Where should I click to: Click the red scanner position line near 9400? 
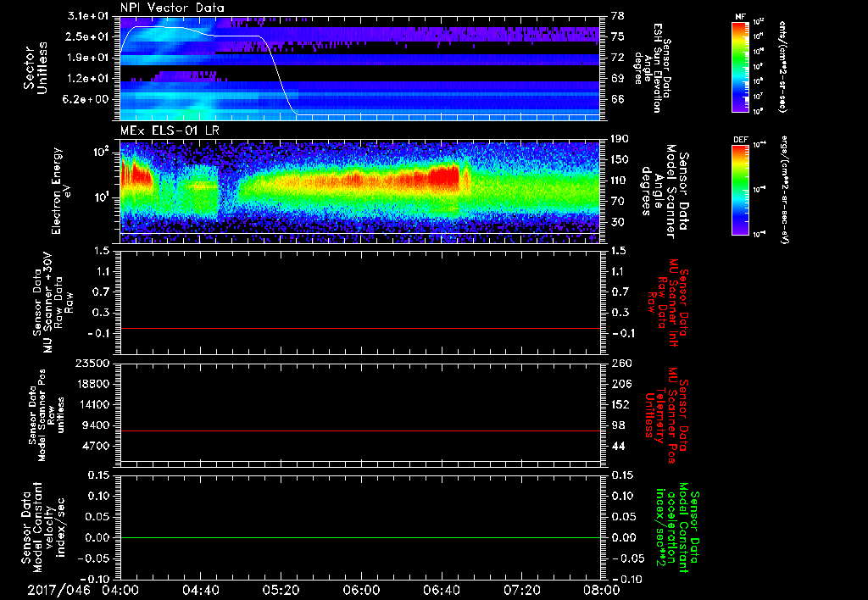(x=360, y=431)
